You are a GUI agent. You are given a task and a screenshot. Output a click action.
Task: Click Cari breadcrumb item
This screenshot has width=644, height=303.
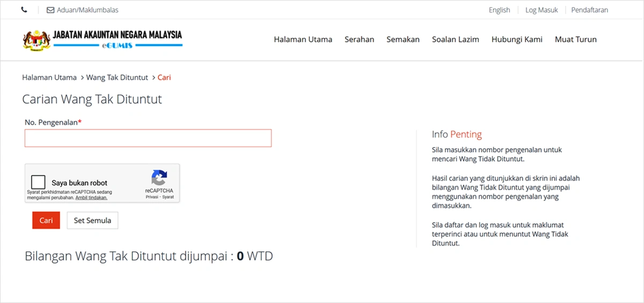(164, 77)
